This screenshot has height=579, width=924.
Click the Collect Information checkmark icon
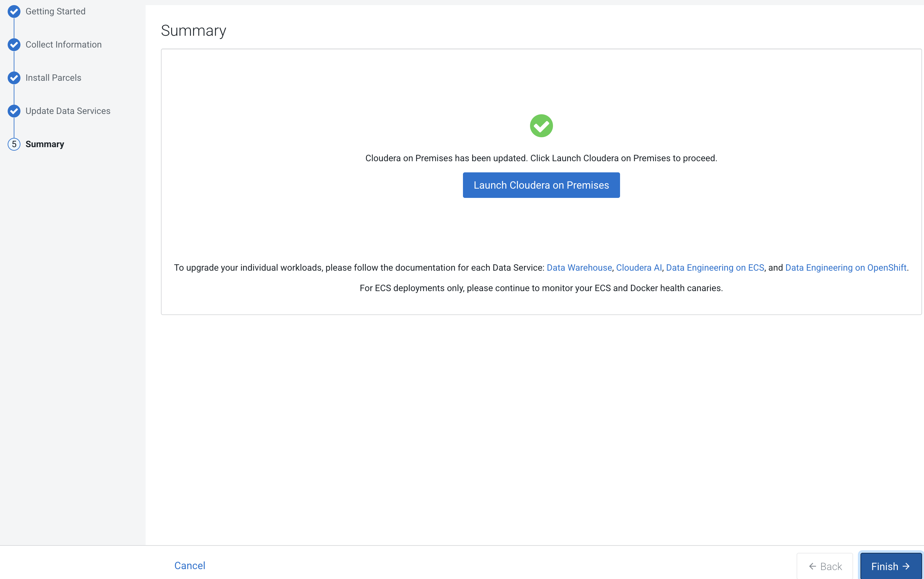[14, 45]
